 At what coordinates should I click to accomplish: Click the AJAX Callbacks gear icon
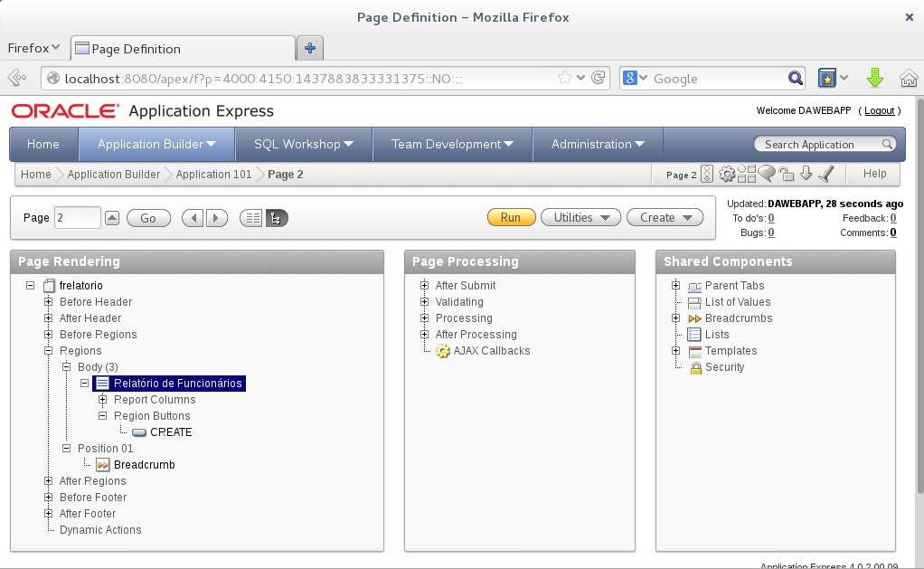point(443,351)
